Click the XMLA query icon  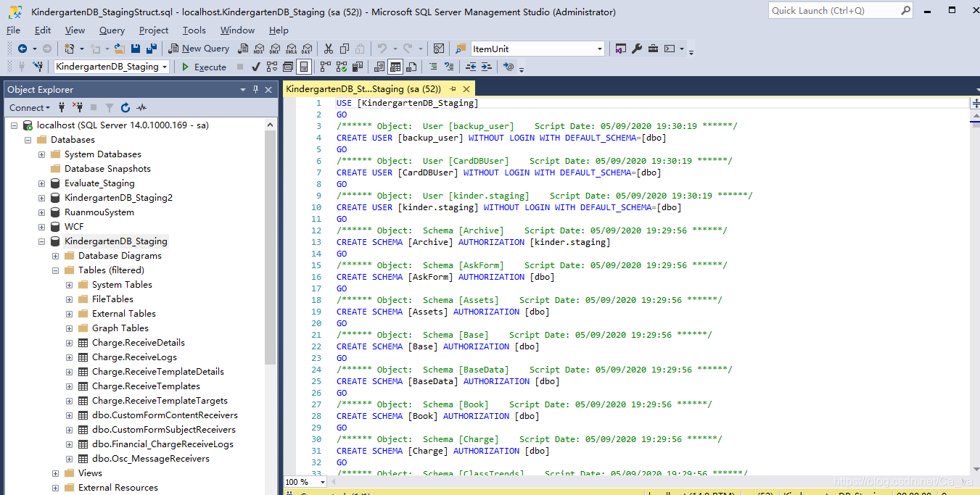pos(291,49)
